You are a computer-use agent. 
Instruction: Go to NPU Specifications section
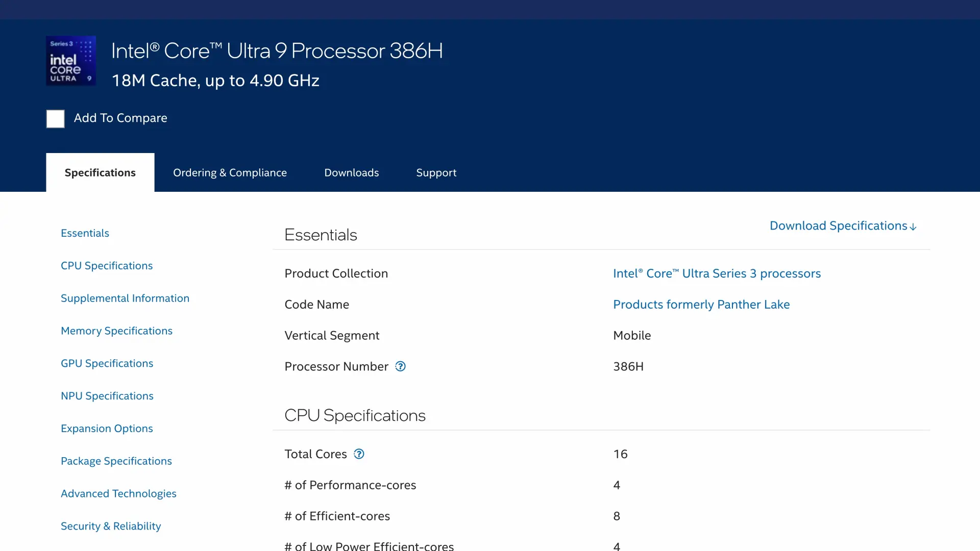(x=107, y=396)
